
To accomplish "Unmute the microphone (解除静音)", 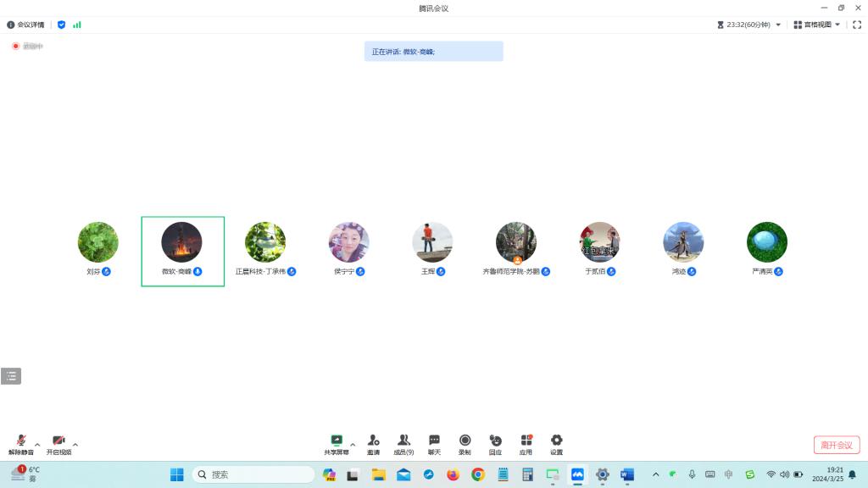I will pos(21,444).
